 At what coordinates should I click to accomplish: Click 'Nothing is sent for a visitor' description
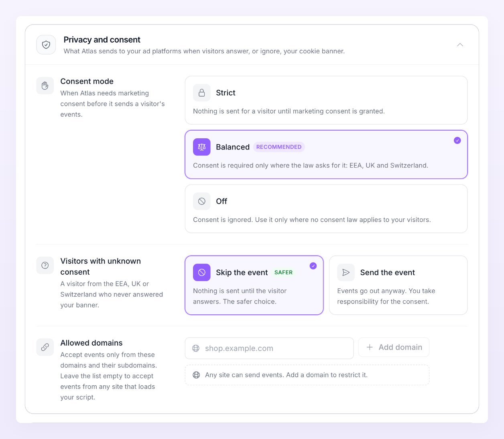pyautogui.click(x=289, y=111)
